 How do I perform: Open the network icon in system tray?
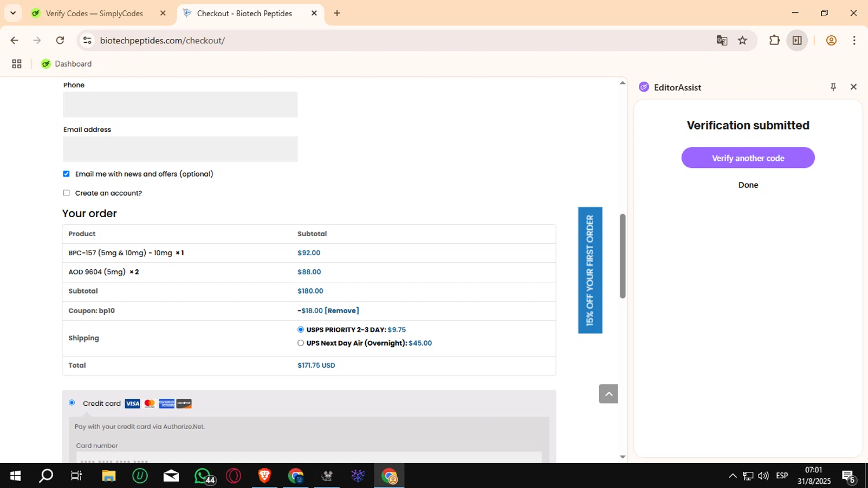pos(748,476)
